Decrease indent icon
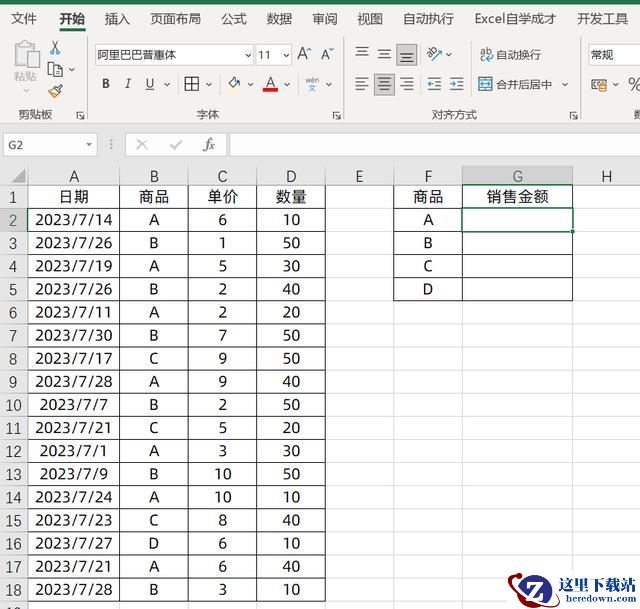 [x=434, y=84]
